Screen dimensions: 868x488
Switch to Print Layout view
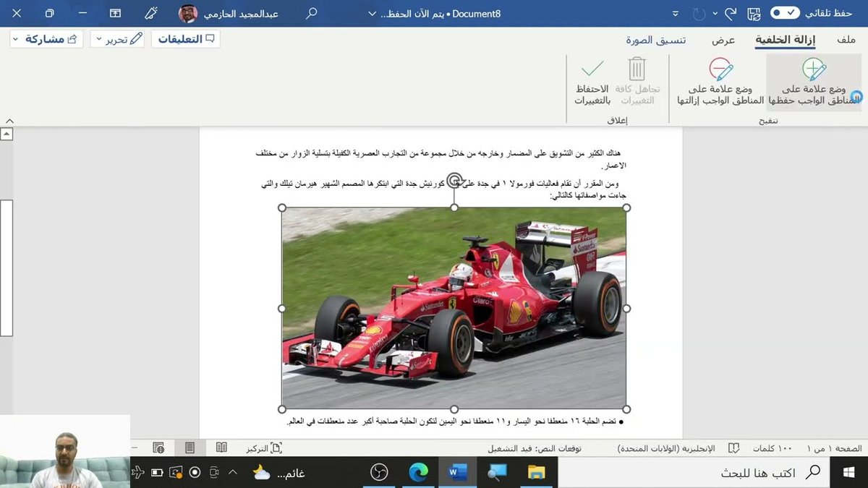tap(190, 448)
